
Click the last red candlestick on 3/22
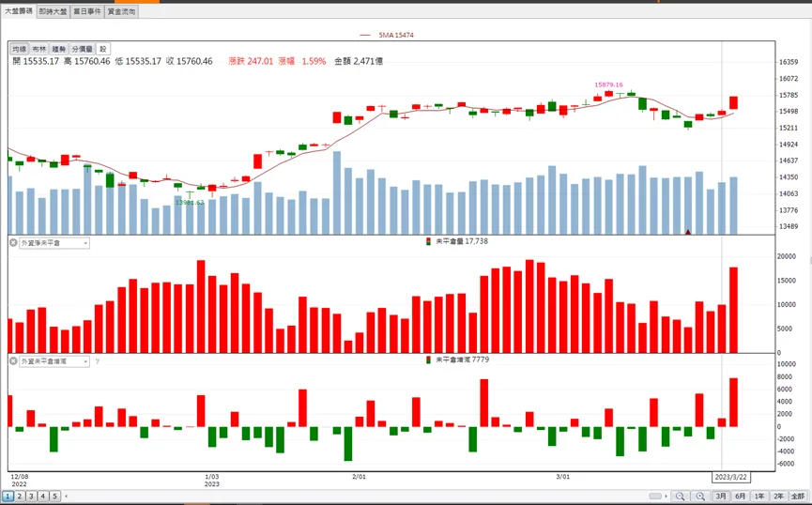tap(734, 102)
